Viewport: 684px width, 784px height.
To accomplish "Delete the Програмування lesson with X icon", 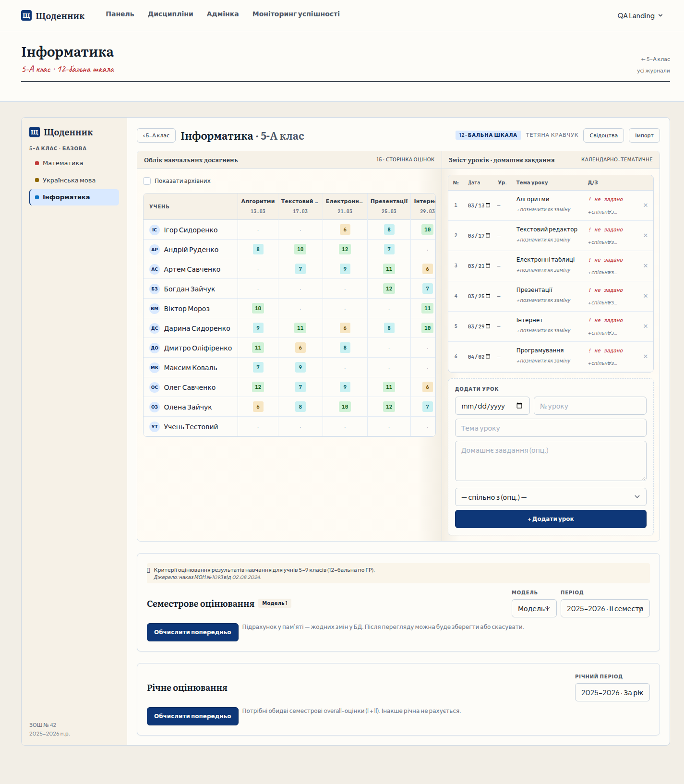I will coord(646,356).
